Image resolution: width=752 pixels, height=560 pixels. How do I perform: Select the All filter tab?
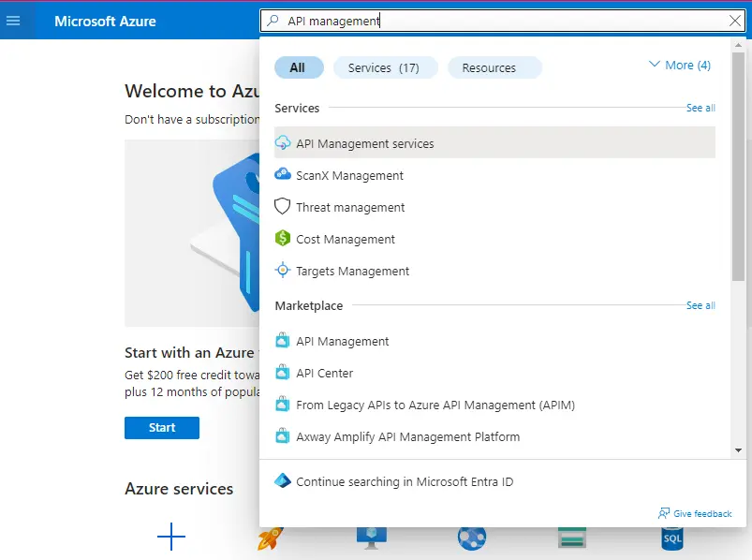[x=299, y=67]
